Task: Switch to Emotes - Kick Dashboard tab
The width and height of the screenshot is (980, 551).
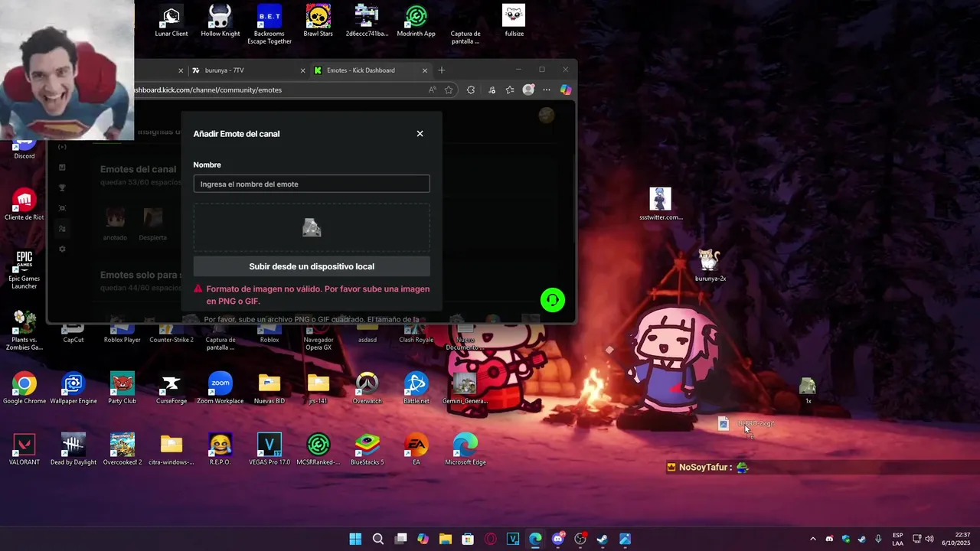Action: pos(371,70)
